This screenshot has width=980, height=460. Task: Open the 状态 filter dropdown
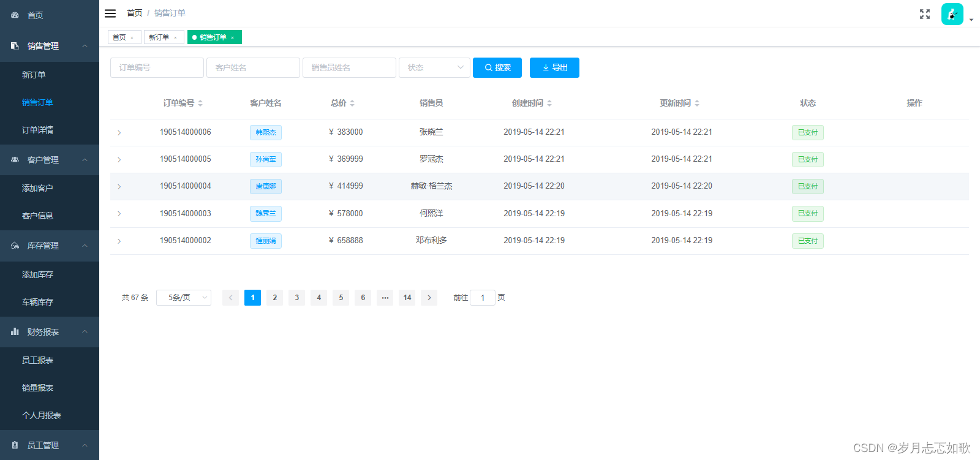pyautogui.click(x=434, y=67)
